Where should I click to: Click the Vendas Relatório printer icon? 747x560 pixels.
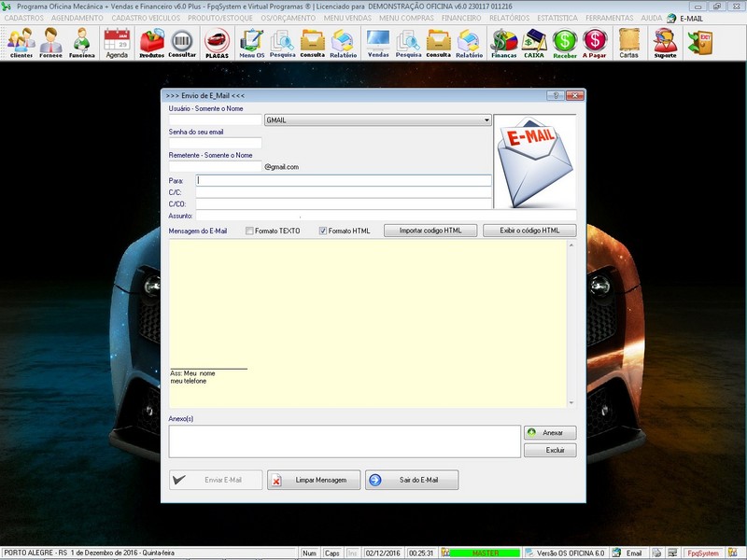coord(470,42)
